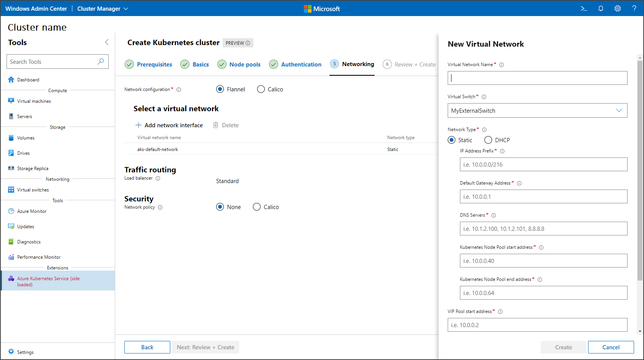
Task: Open the Dashboard tool
Action: tap(28, 79)
